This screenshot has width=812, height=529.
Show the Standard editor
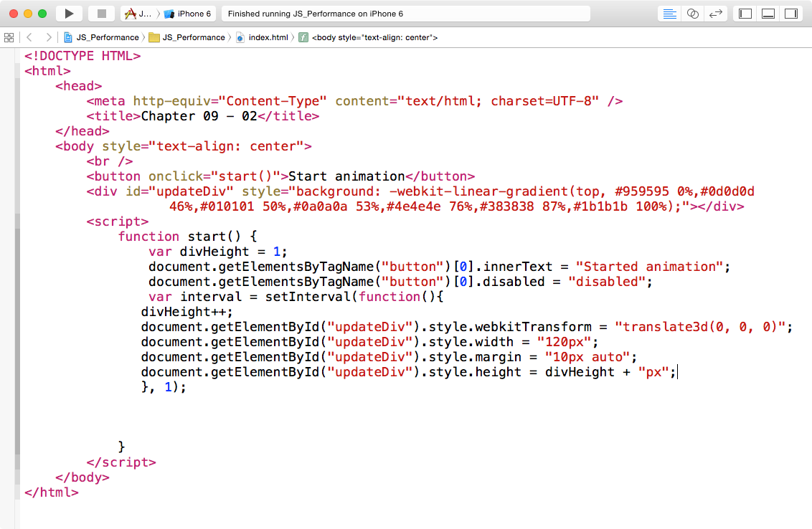point(669,14)
